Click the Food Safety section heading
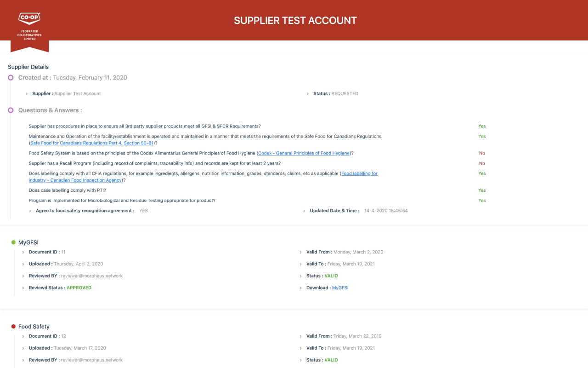588x368 pixels. 34,327
